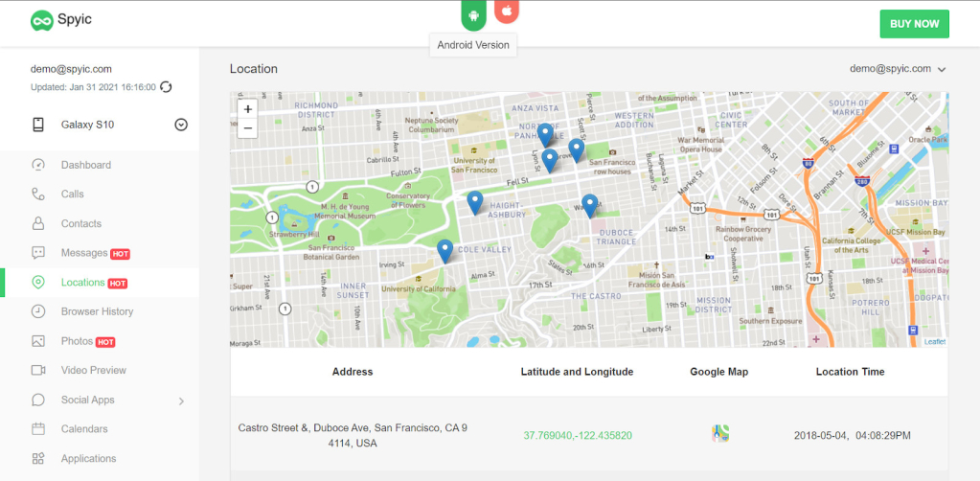Viewport: 980px width, 481px height.
Task: Expand the Social Apps submenu chevron
Action: (181, 401)
